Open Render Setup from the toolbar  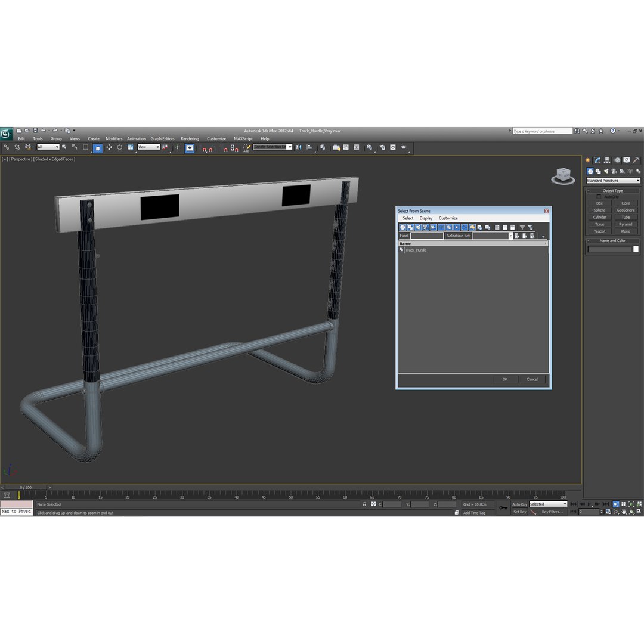pos(382,147)
